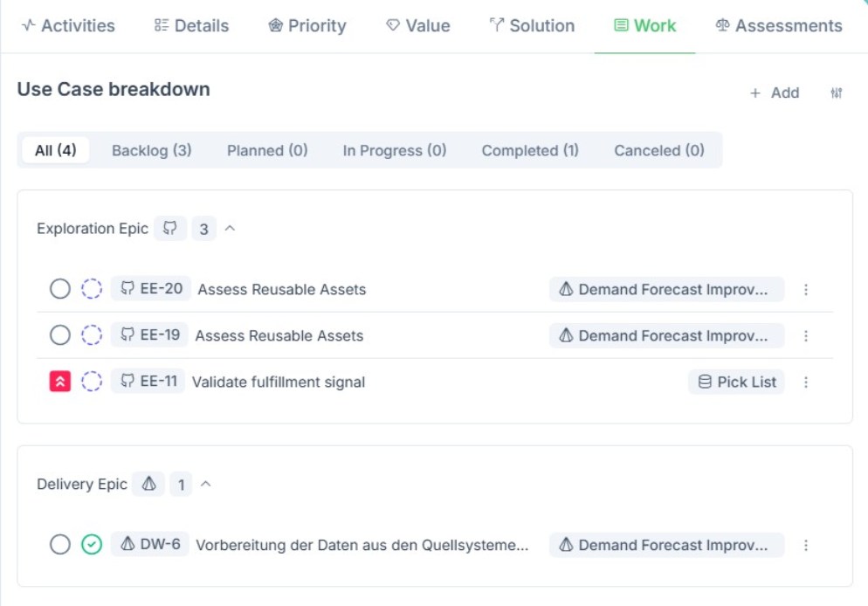Click the red high-priority icon on EE-11
The height and width of the screenshot is (606, 868).
point(59,382)
